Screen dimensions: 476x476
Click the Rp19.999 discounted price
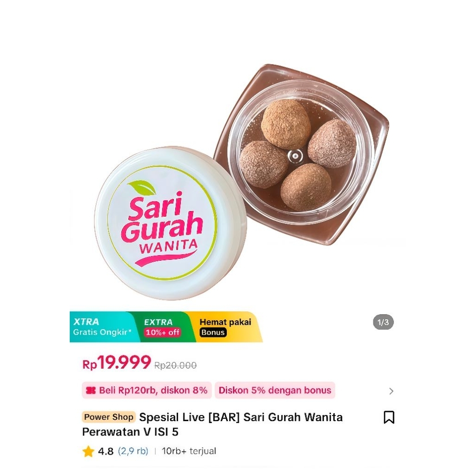click(117, 362)
